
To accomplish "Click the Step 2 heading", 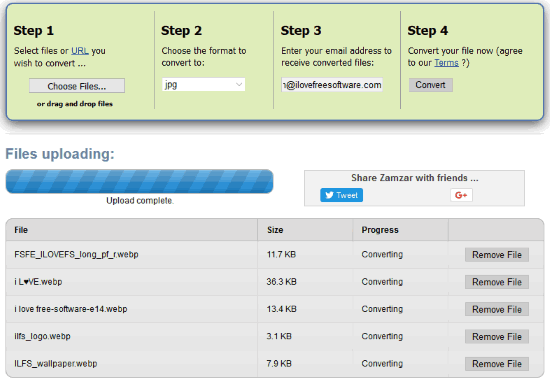I will point(181,31).
